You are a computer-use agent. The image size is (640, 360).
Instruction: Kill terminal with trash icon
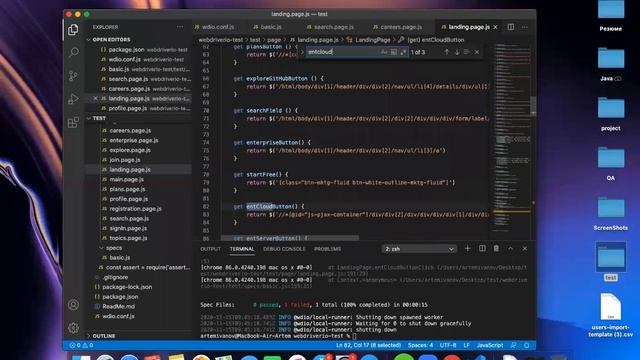point(496,249)
